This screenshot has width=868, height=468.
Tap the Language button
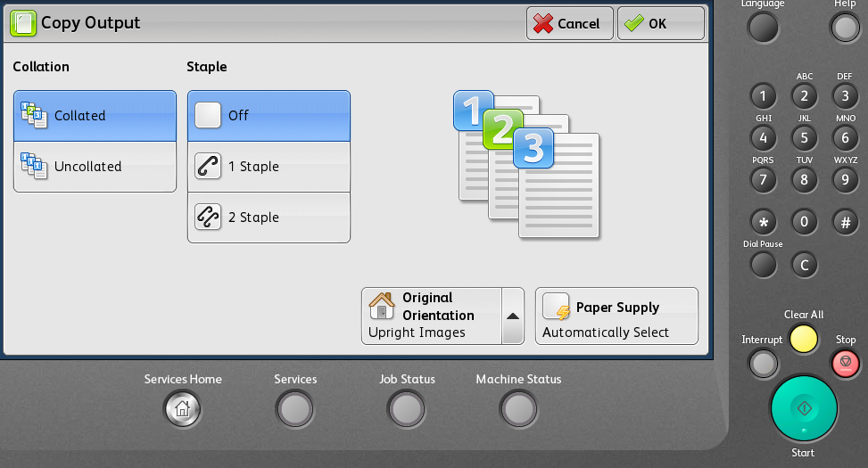(763, 27)
